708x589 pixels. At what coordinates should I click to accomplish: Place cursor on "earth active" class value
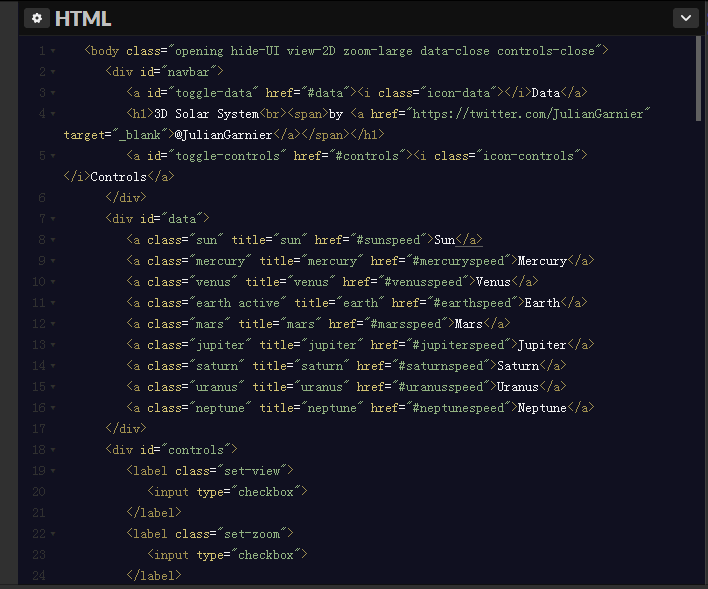(x=242, y=303)
